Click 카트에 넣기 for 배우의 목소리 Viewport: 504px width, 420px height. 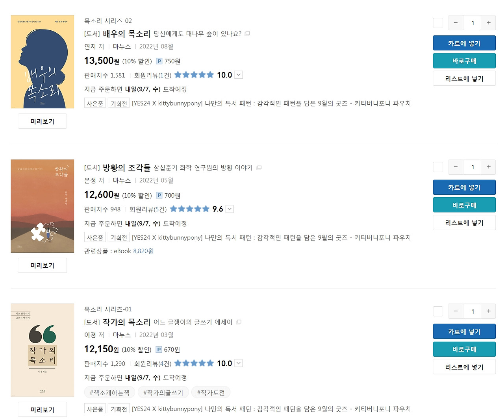[x=464, y=43]
